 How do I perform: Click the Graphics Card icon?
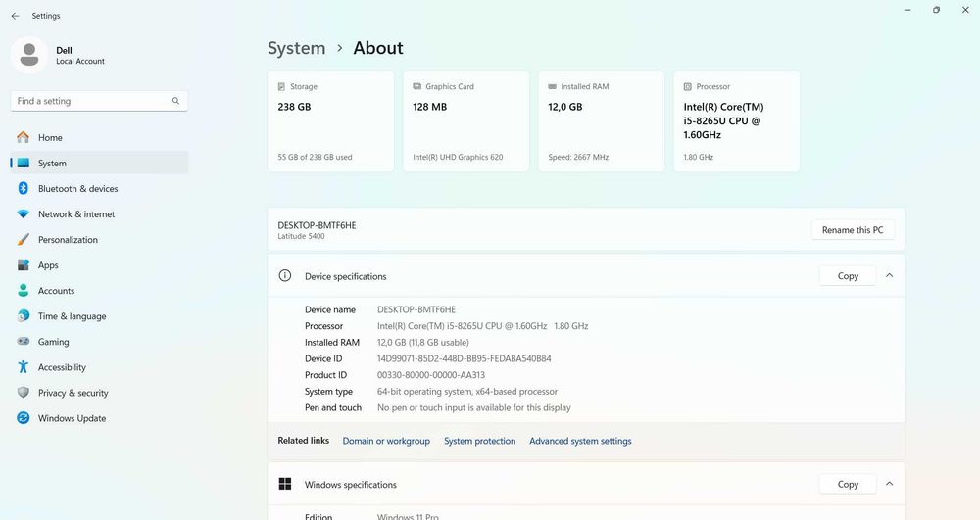click(x=416, y=87)
